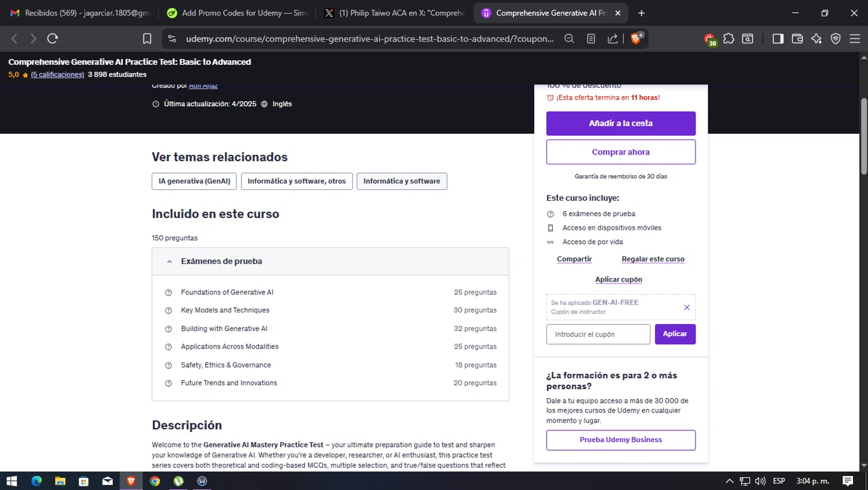Open Leo AI sparkle icon
This screenshot has width=868, height=490.
click(816, 39)
